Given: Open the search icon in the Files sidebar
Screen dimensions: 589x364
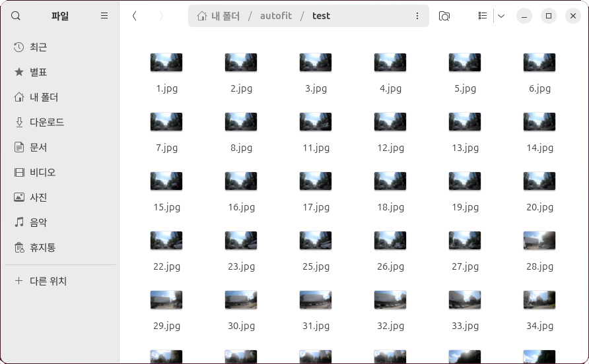Looking at the screenshot, I should coord(15,16).
